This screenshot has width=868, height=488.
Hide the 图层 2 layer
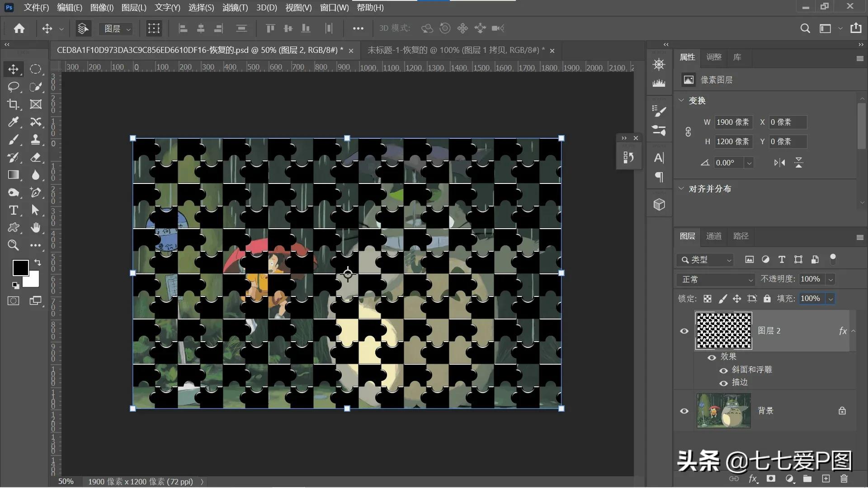(x=684, y=331)
